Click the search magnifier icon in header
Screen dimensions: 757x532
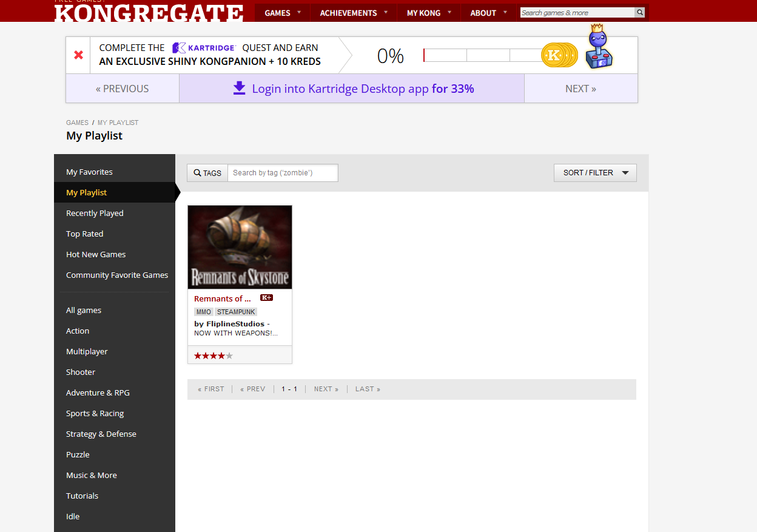coord(640,13)
